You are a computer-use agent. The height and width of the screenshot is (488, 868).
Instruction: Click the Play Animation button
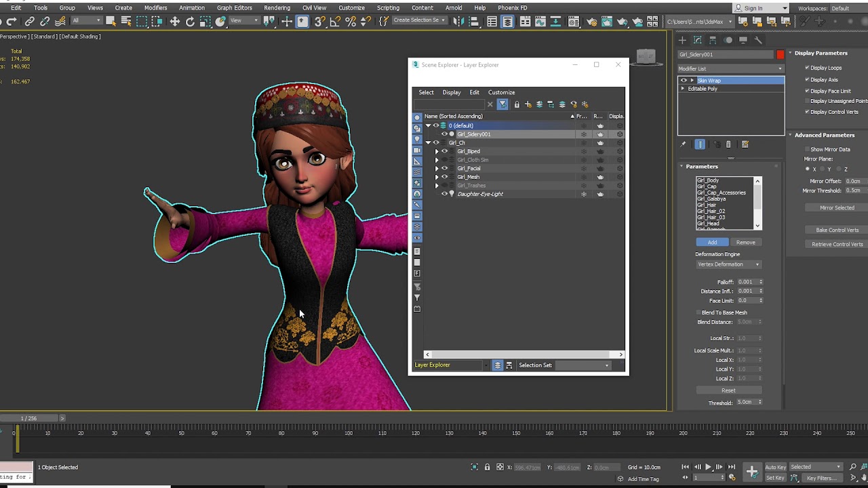(x=709, y=467)
